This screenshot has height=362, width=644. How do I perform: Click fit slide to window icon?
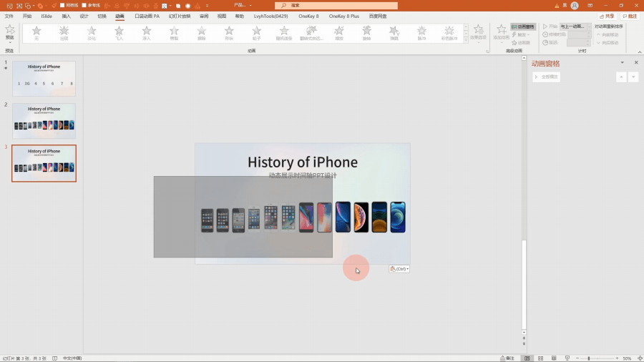640,358
